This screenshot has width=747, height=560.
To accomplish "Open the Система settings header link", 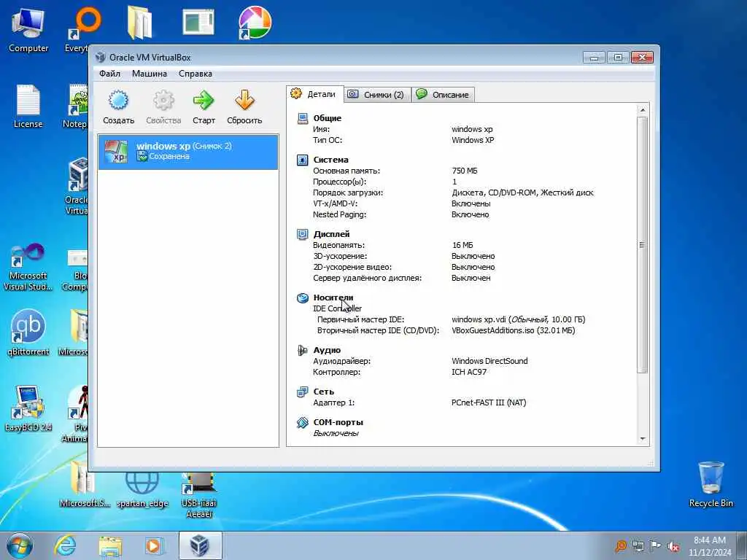I will (330, 160).
